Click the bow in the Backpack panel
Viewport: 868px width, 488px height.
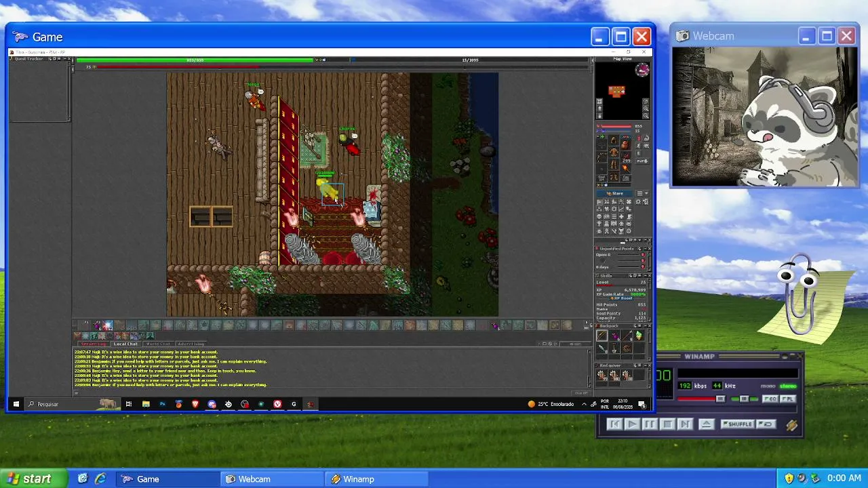pyautogui.click(x=601, y=335)
